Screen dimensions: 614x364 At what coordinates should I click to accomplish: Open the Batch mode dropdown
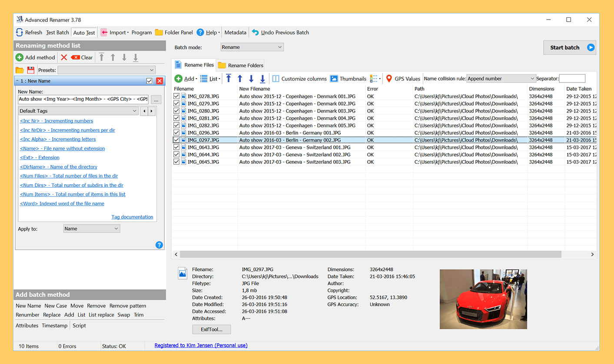click(252, 47)
